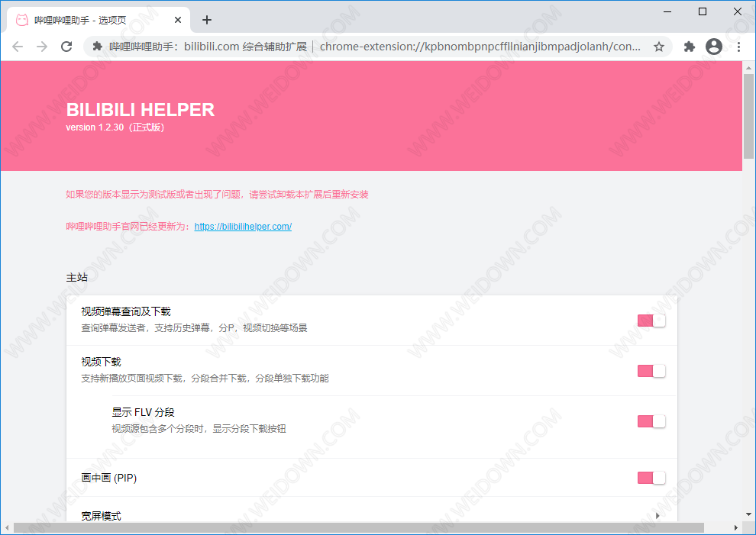Screen dimensions: 756x535
Task: Maximize the Chrome window
Action: tap(703, 11)
